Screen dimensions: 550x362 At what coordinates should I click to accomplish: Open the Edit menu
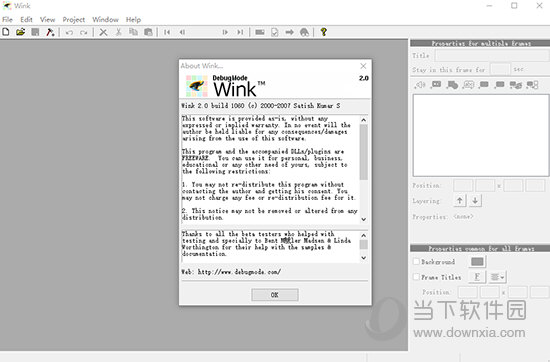tap(26, 20)
